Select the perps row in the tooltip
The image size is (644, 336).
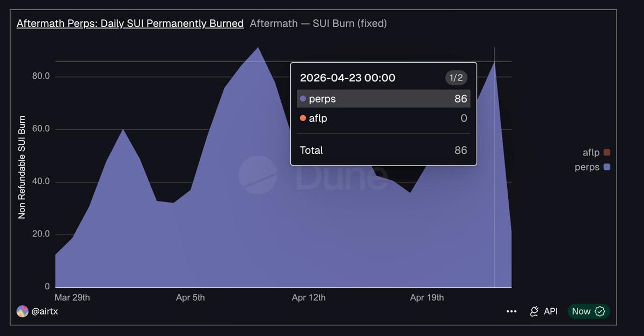pyautogui.click(x=384, y=99)
